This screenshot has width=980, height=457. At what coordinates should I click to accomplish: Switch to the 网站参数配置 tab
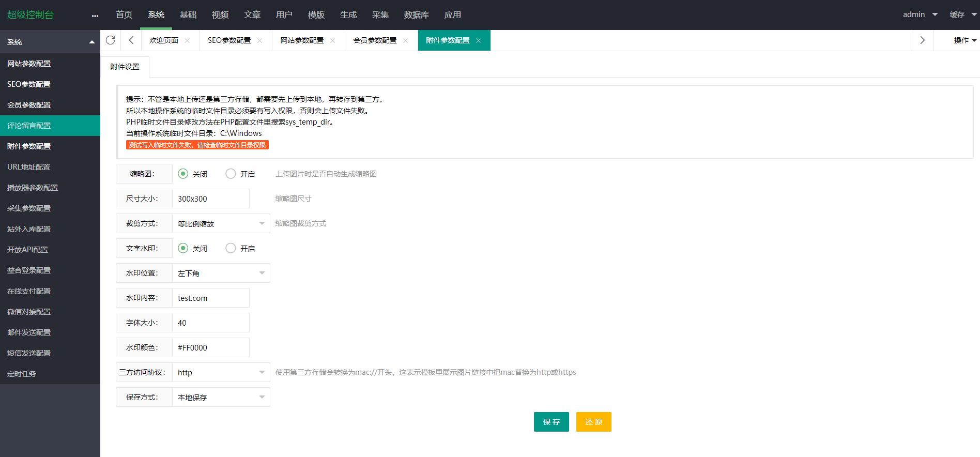302,40
